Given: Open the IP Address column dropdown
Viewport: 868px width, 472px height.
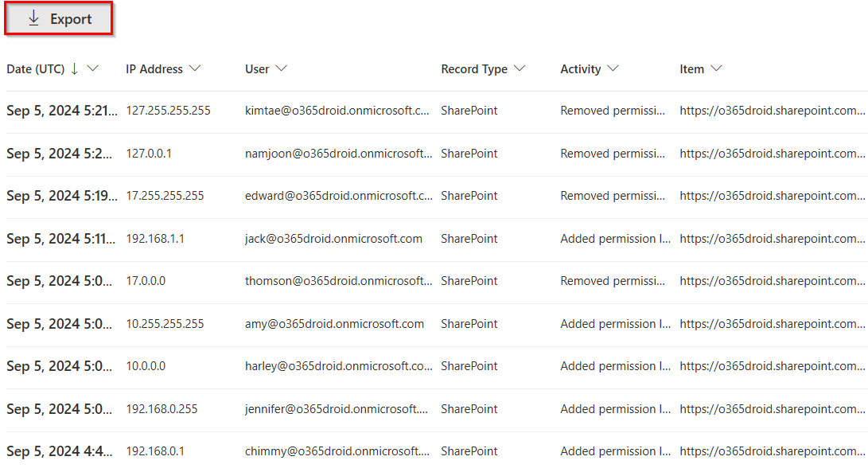Looking at the screenshot, I should click(197, 69).
